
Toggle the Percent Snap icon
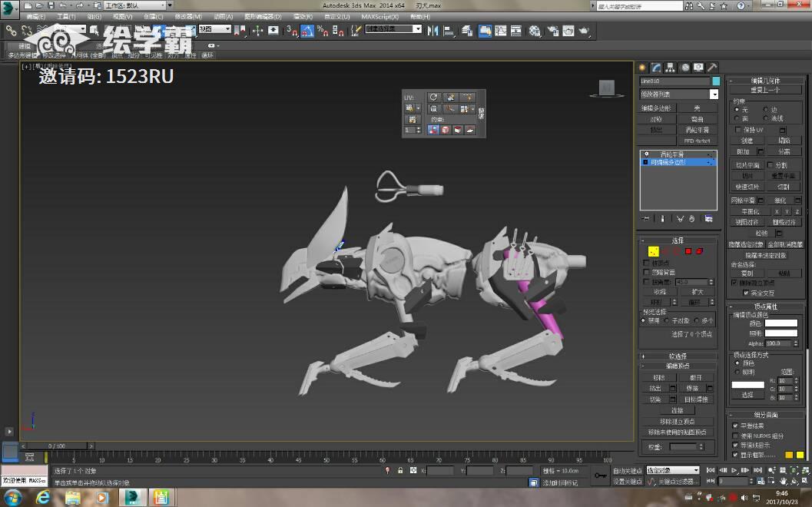click(323, 31)
